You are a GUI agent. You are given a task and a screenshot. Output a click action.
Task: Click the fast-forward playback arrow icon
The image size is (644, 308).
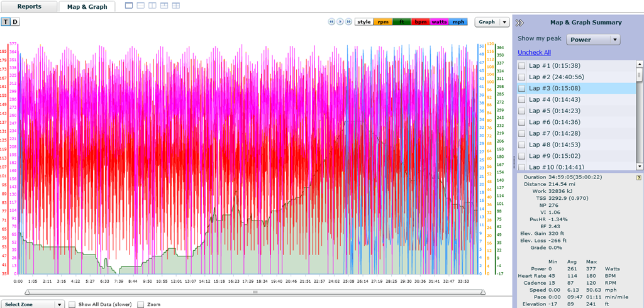pos(348,22)
